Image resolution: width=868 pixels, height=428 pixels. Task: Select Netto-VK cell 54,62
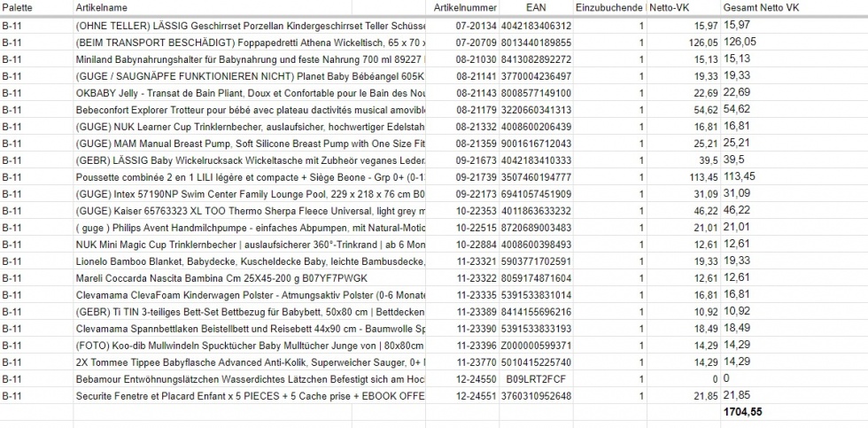[x=683, y=110]
